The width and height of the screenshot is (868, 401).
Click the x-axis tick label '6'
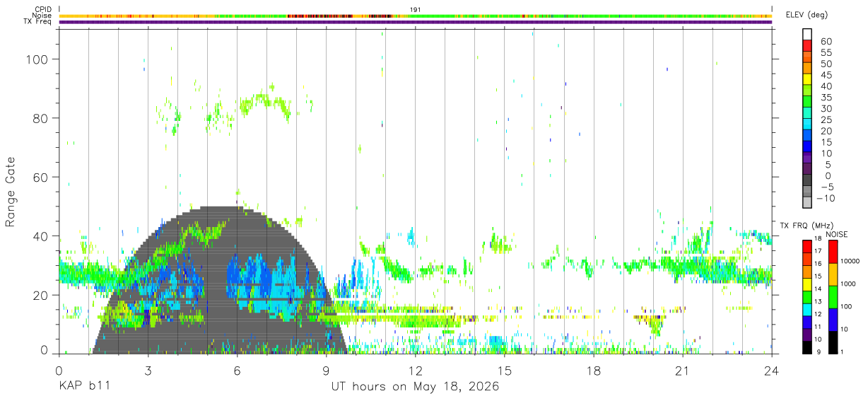pos(237,371)
